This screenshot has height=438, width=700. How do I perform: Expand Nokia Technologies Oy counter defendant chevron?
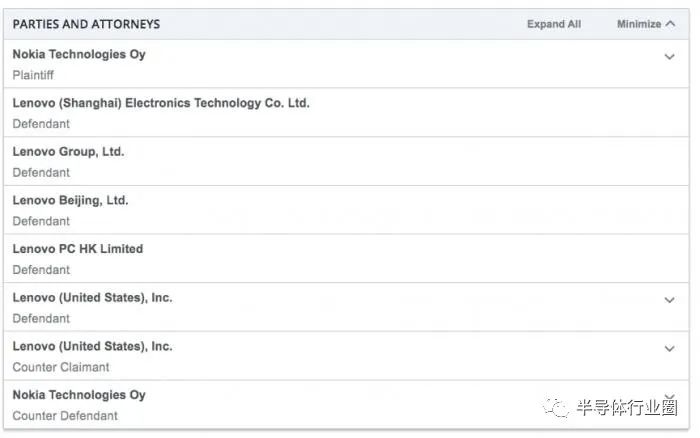click(669, 396)
